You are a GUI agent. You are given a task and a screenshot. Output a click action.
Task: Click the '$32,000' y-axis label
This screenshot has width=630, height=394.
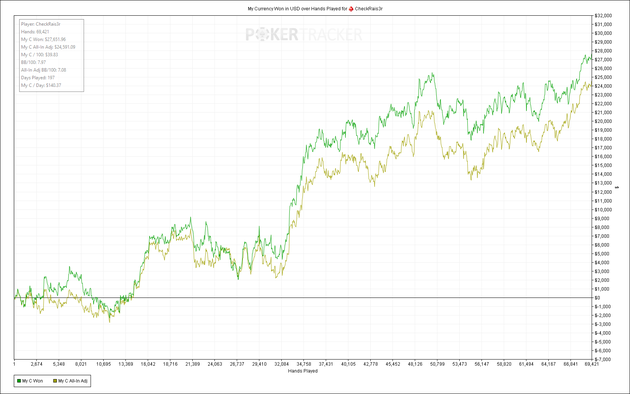[x=603, y=16]
